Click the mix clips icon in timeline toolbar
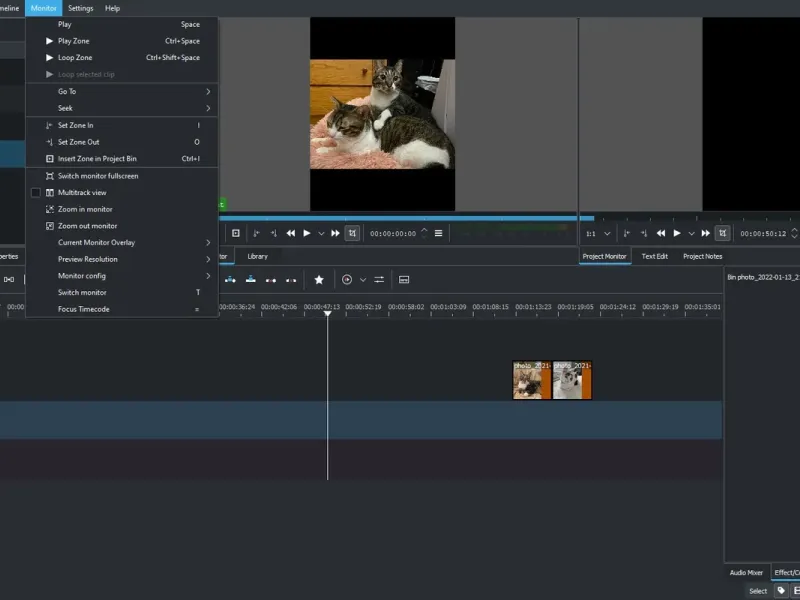 (x=379, y=280)
